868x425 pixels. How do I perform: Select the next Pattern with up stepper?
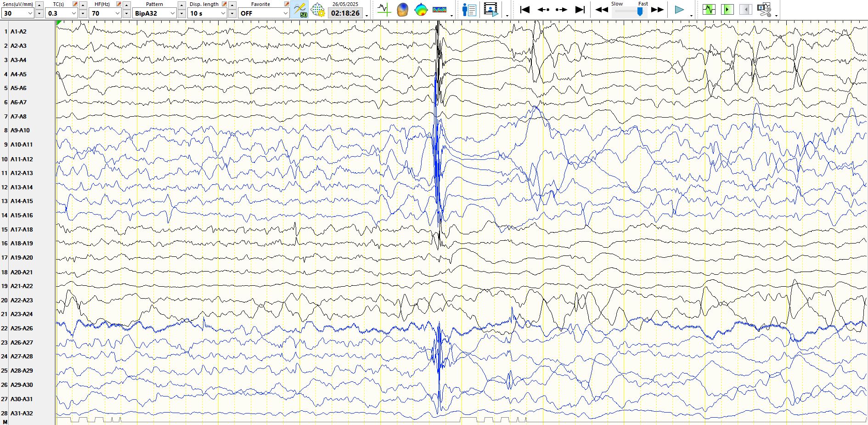(x=181, y=5)
